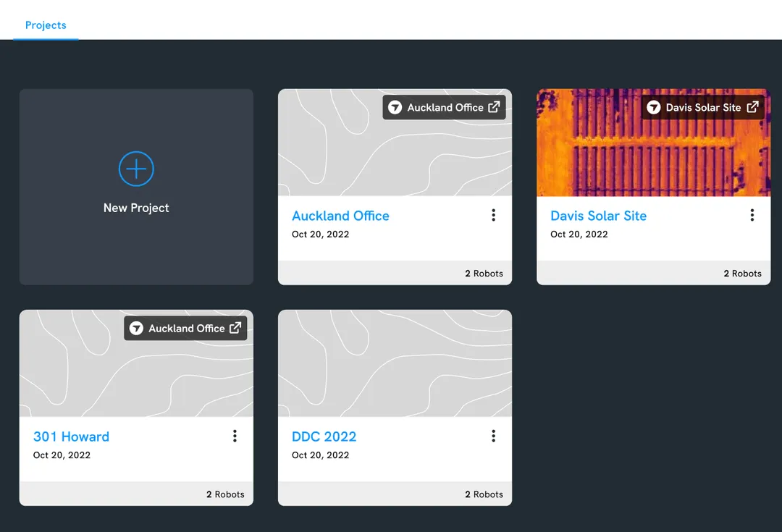
Task: Click the external link icon on the Davis Solar Site badge
Action: 753,106
